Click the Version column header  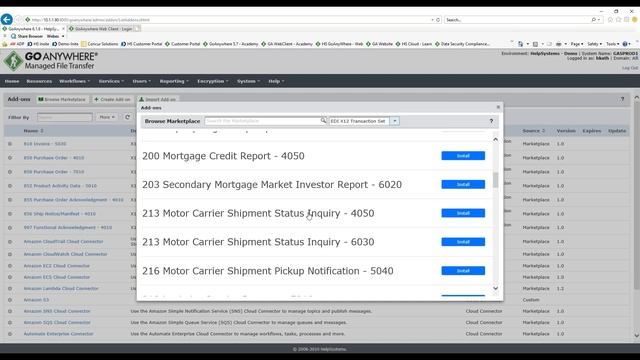pos(566,131)
